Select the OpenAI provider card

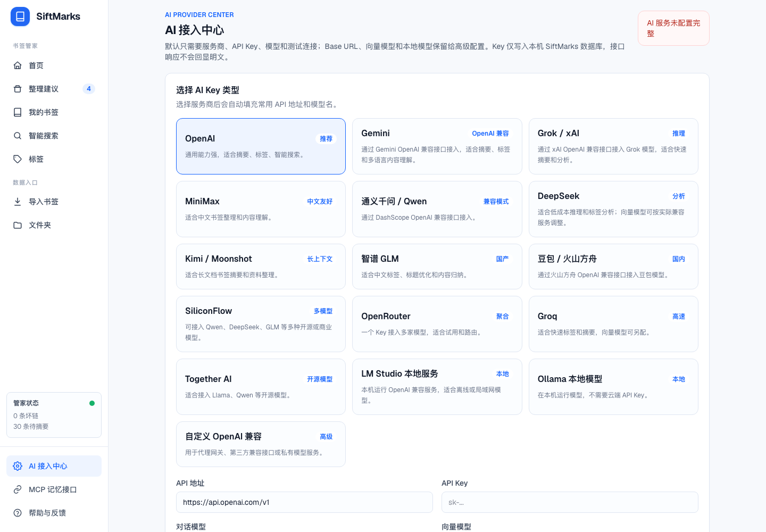coord(261,146)
